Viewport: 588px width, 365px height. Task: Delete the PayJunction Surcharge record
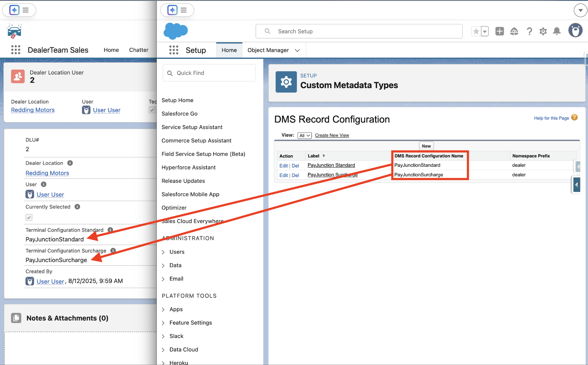pyautogui.click(x=295, y=175)
